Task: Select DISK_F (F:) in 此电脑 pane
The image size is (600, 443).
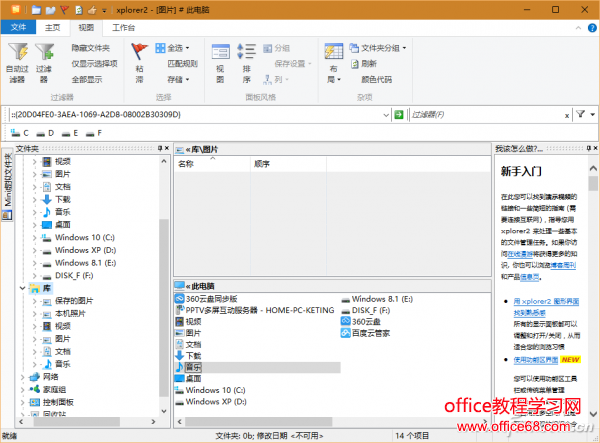Action: coord(366,310)
